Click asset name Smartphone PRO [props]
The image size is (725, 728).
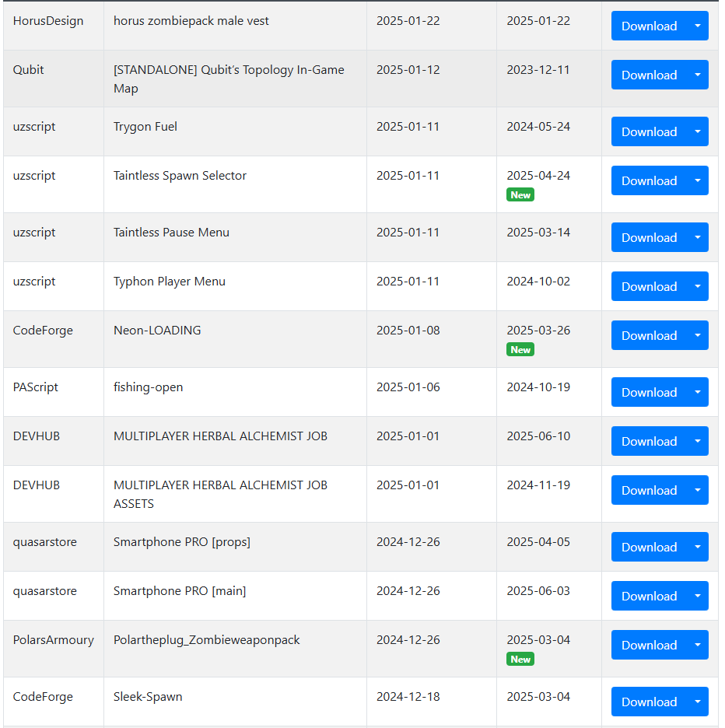pos(182,542)
